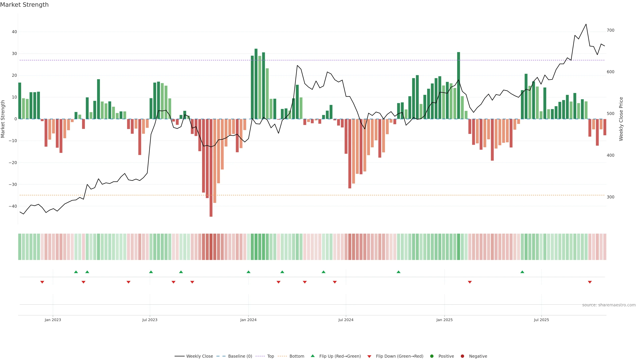
Task: Hide the Top threshold via the legend
Action: [271, 356]
